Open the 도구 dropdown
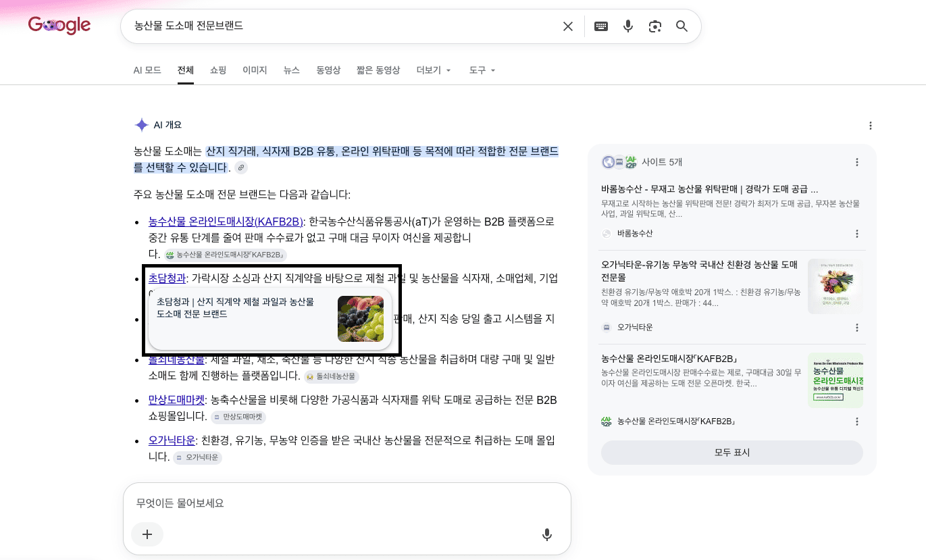 tap(482, 70)
